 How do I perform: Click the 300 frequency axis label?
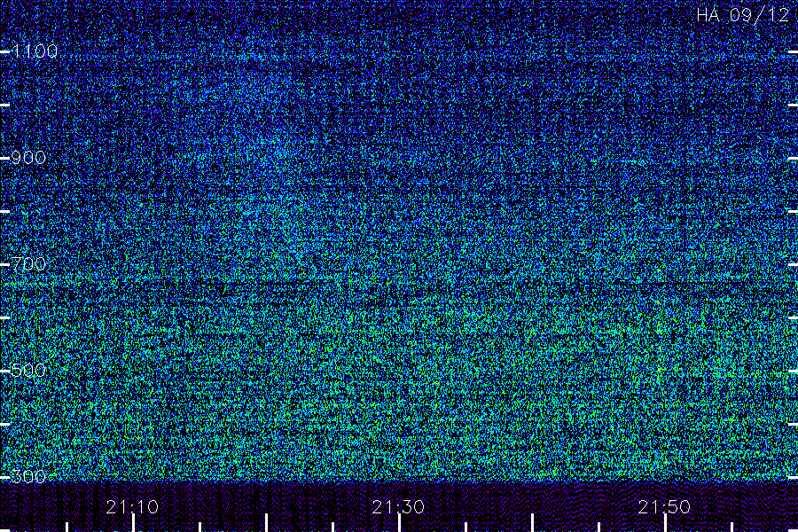point(28,477)
